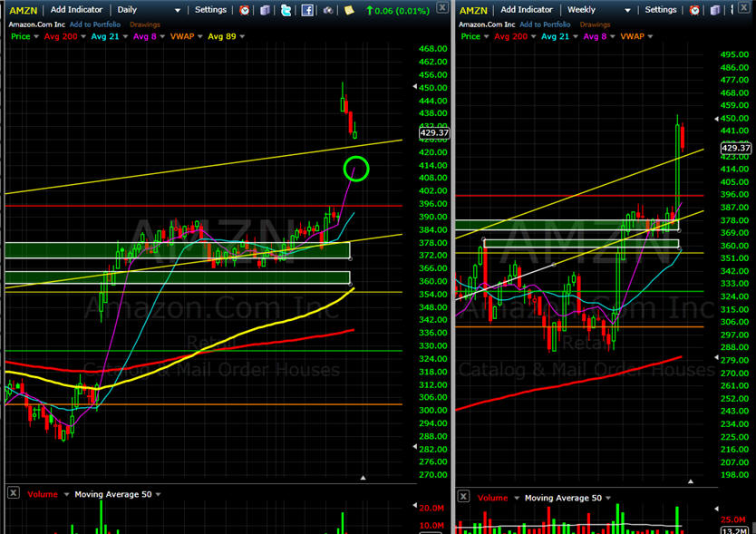The height and width of the screenshot is (534, 756).
Task: Click the 25.0M volume axis label in Weekly chart
Action: (732, 519)
